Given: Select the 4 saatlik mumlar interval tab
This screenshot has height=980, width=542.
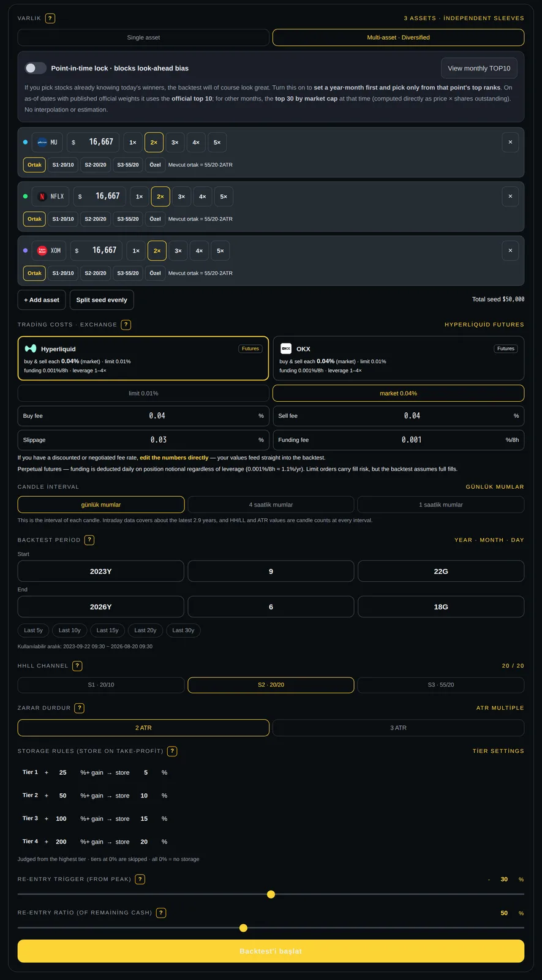Looking at the screenshot, I should click(x=271, y=505).
